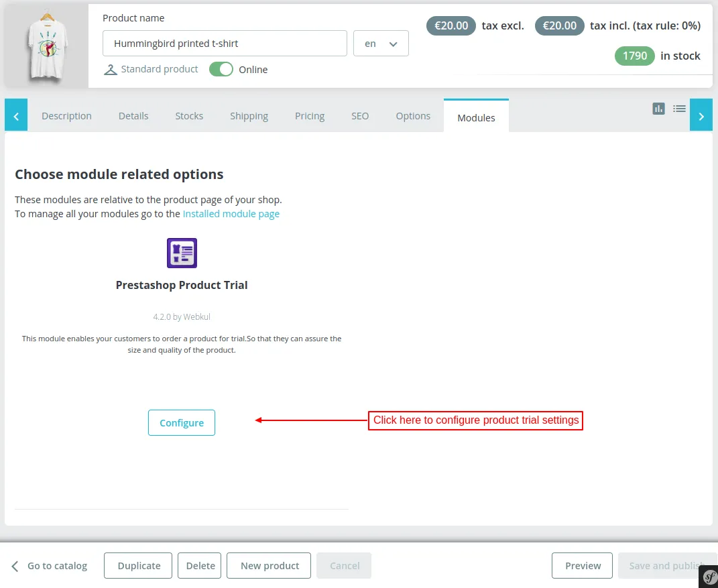Switch to the Shipping tab
Image resolution: width=718 pixels, height=588 pixels.
249,116
